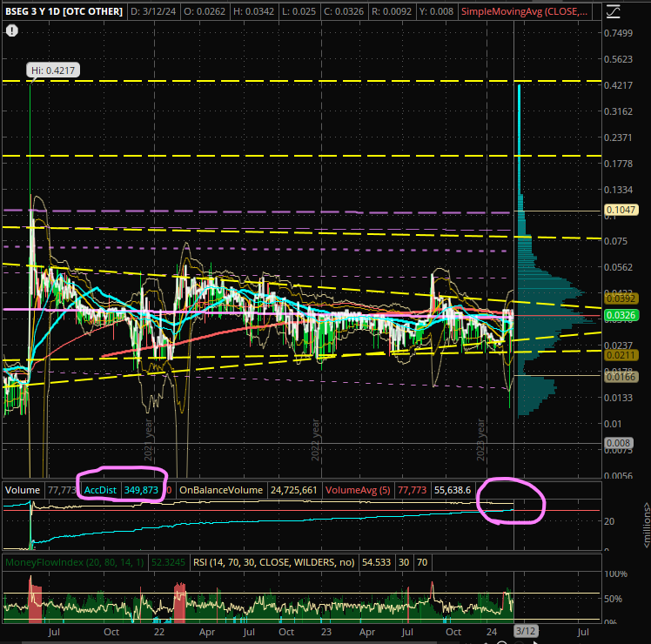This screenshot has width=651, height=644.
Task: Click the BSEG 3 Y 1D symbol title
Action: point(64,11)
